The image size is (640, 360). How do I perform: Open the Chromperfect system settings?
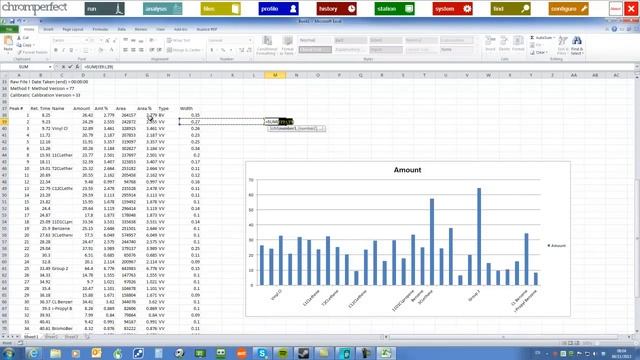point(452,9)
